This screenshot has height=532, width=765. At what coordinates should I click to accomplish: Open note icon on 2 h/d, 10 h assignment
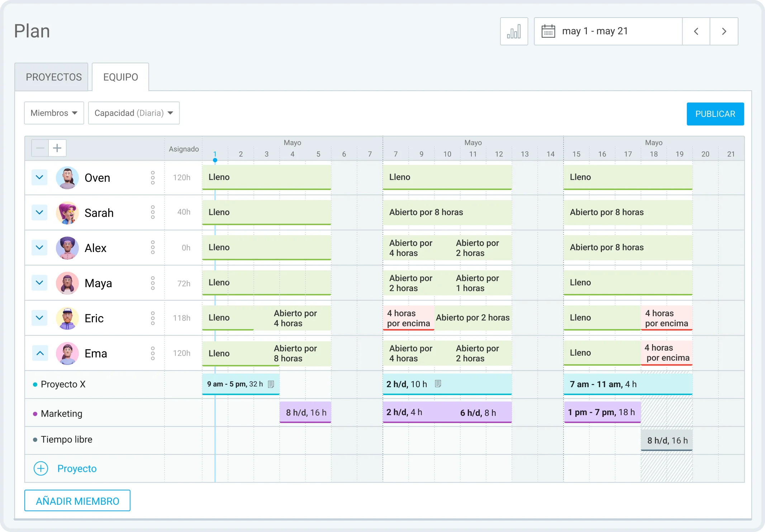pos(438,384)
